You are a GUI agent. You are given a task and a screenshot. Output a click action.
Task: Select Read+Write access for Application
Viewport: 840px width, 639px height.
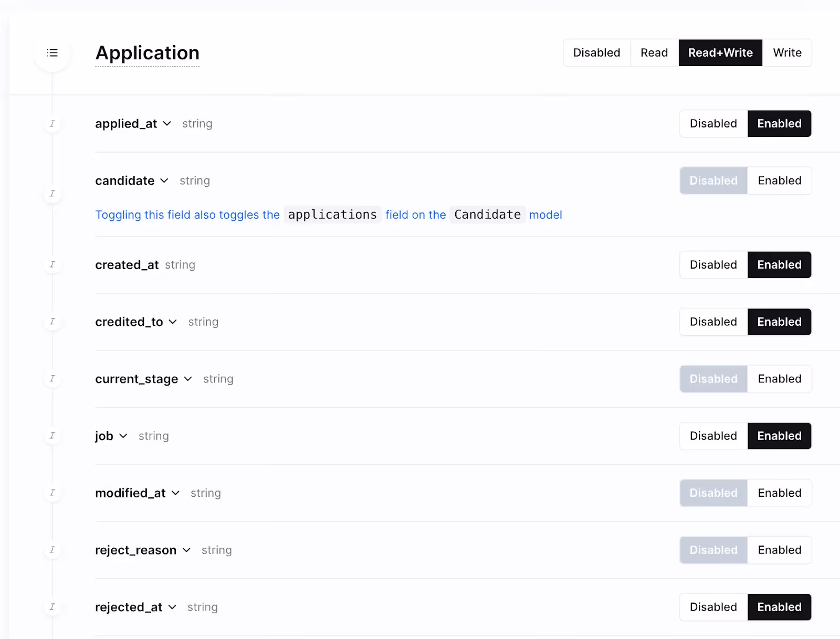720,53
